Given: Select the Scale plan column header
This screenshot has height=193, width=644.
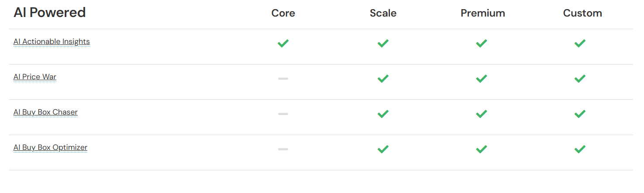Looking at the screenshot, I should 383,13.
